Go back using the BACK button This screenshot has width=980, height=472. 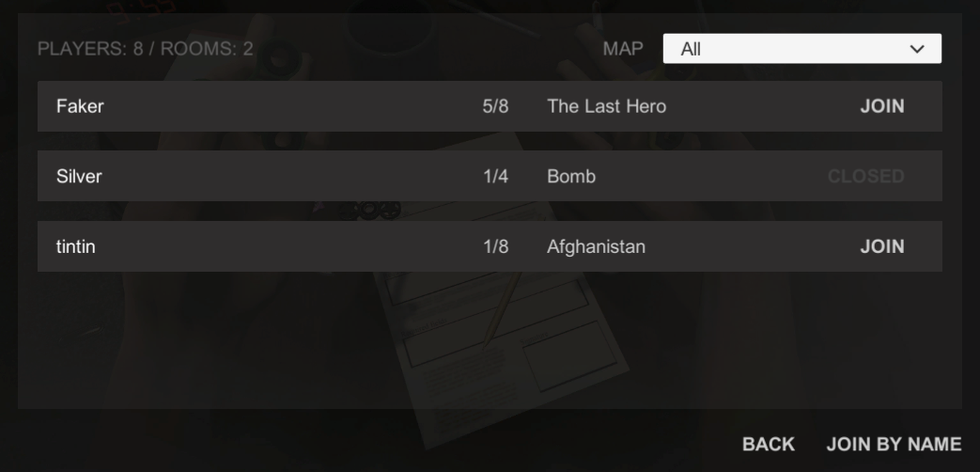(x=769, y=444)
